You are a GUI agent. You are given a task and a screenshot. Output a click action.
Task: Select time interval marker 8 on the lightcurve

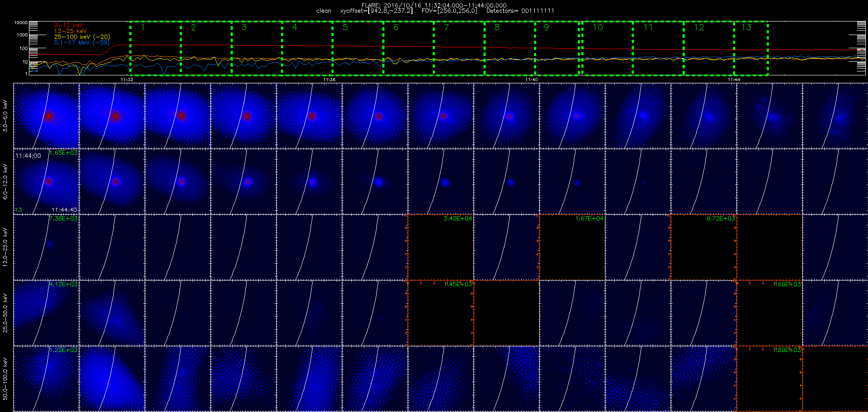click(x=497, y=27)
